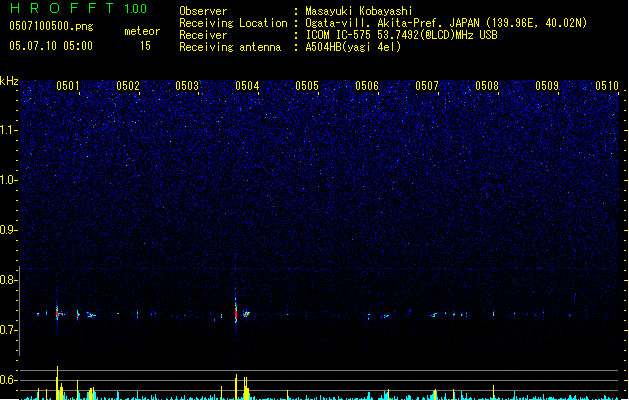Click the kHz axis unit label
Viewport: 629px width, 400px height.
[x=9, y=81]
